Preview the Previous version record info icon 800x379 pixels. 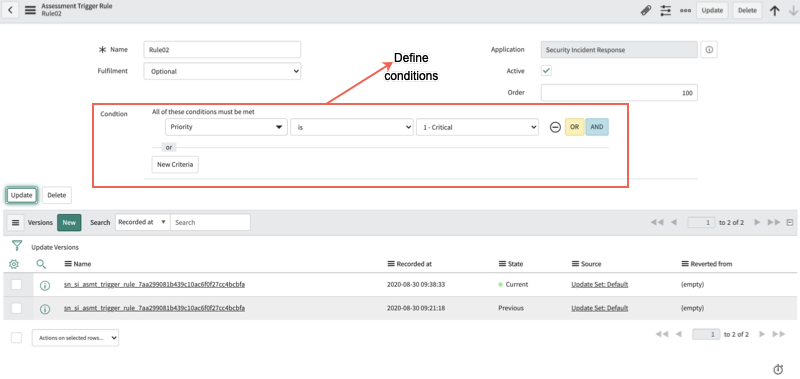pyautogui.click(x=45, y=309)
